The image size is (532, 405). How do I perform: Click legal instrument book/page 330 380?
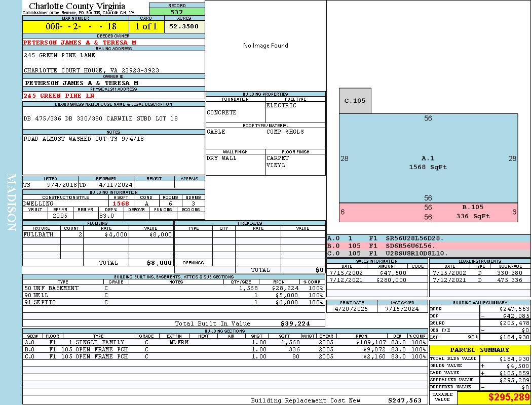click(510, 273)
